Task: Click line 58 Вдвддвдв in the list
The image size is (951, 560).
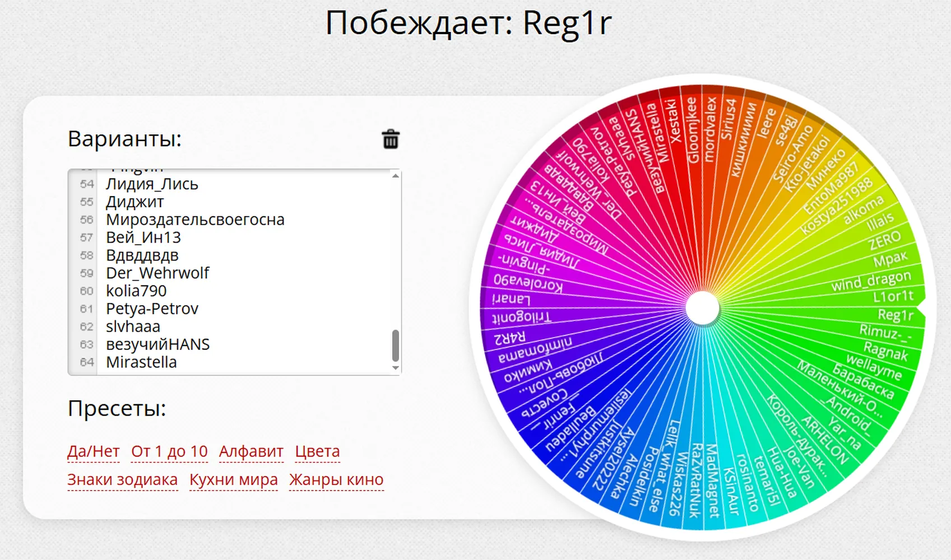Action: (142, 255)
